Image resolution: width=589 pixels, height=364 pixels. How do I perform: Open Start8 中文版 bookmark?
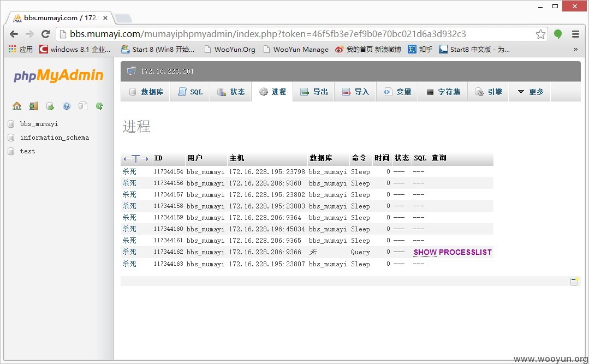tap(474, 49)
